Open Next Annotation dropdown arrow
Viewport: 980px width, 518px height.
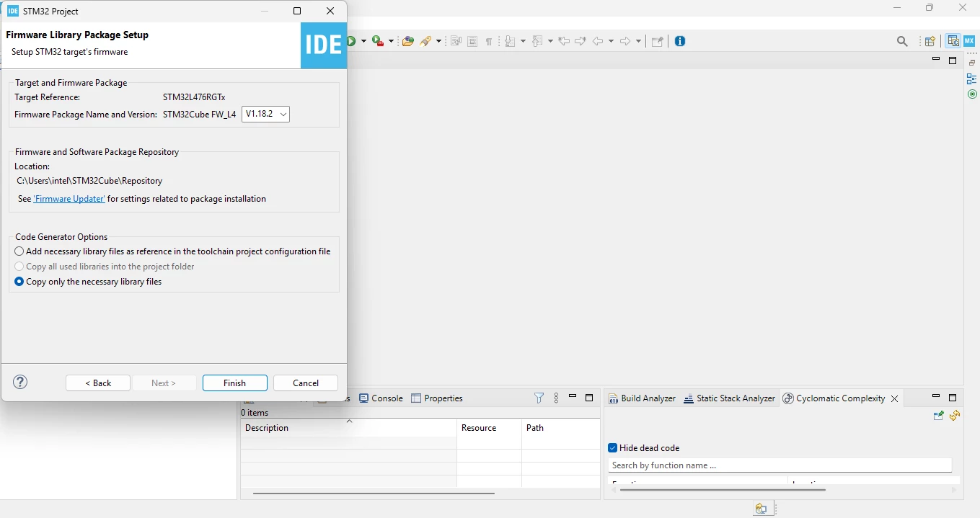coord(523,41)
